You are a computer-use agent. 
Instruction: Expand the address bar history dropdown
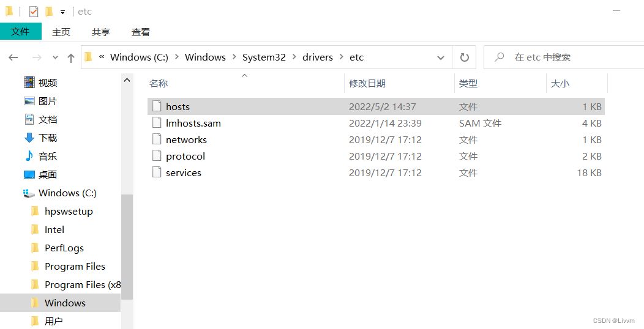(x=441, y=57)
